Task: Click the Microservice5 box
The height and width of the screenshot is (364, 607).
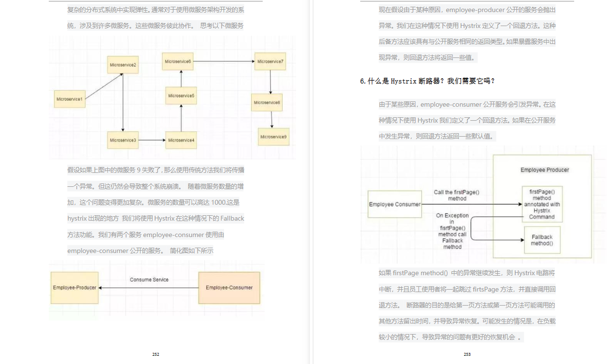Action: [181, 96]
